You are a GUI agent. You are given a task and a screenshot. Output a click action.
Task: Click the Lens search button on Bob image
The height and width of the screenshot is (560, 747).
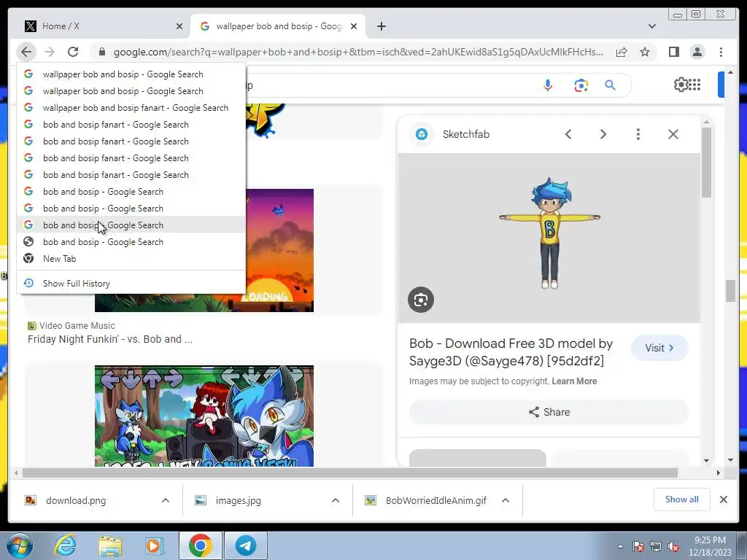[421, 300]
